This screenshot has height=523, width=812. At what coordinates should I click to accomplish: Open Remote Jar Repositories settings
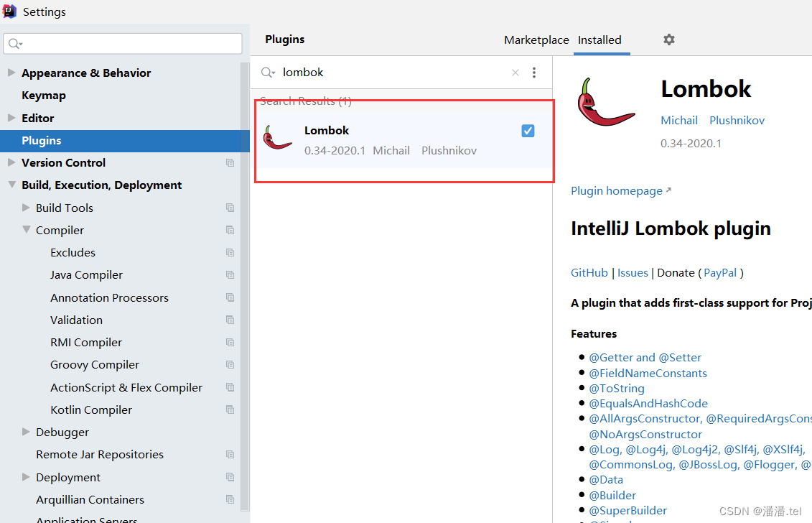(x=99, y=455)
